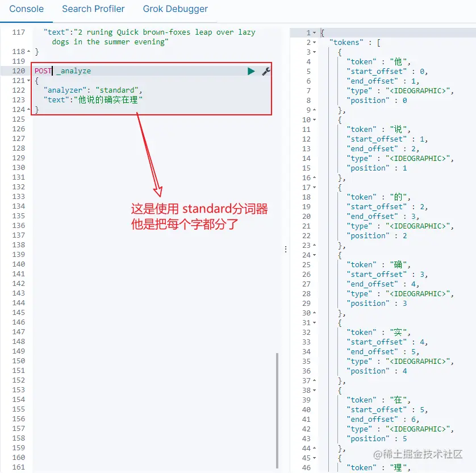Click the "token" : "他" output line
Viewport: 476px width, 473px height.
point(378,61)
